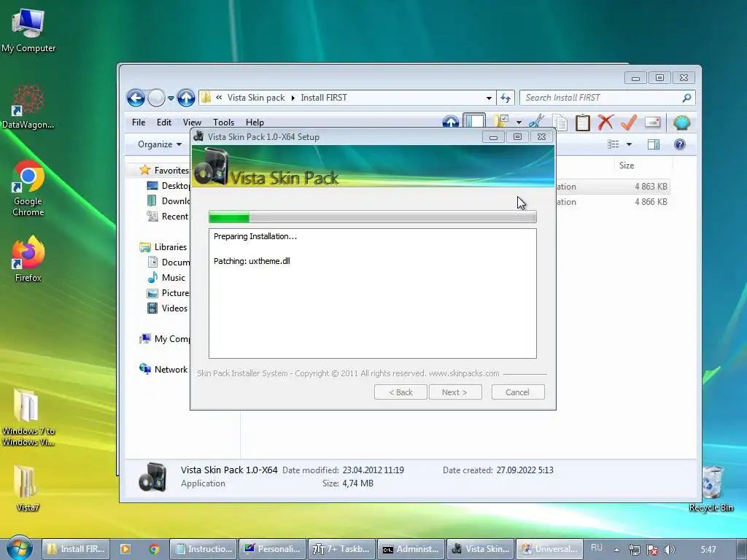Viewport: 747px width, 560px height.
Task: Switch to Administ... command prompt taskbar button
Action: pos(411,549)
